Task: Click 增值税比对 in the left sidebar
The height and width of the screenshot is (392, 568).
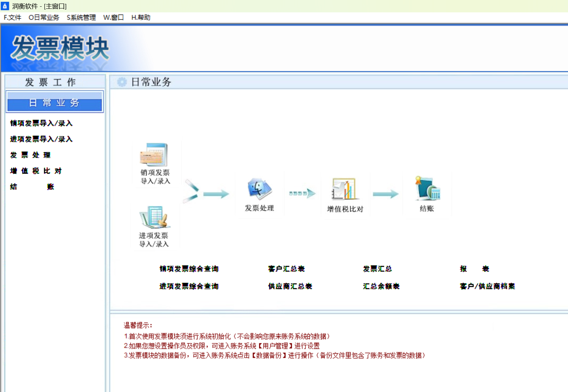Action: (x=36, y=171)
